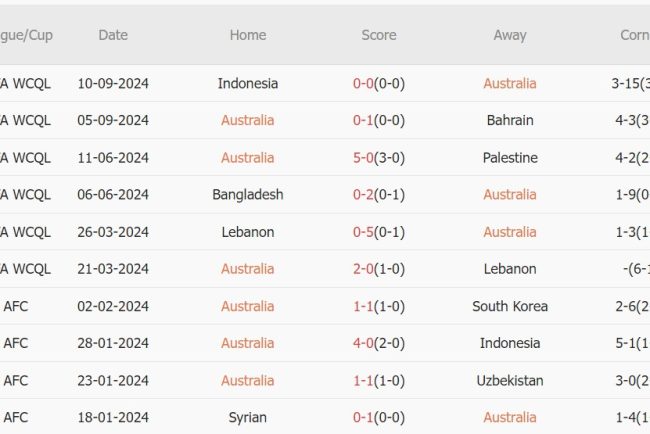Open Australia link in the 21-03-2024 row

pos(248,269)
